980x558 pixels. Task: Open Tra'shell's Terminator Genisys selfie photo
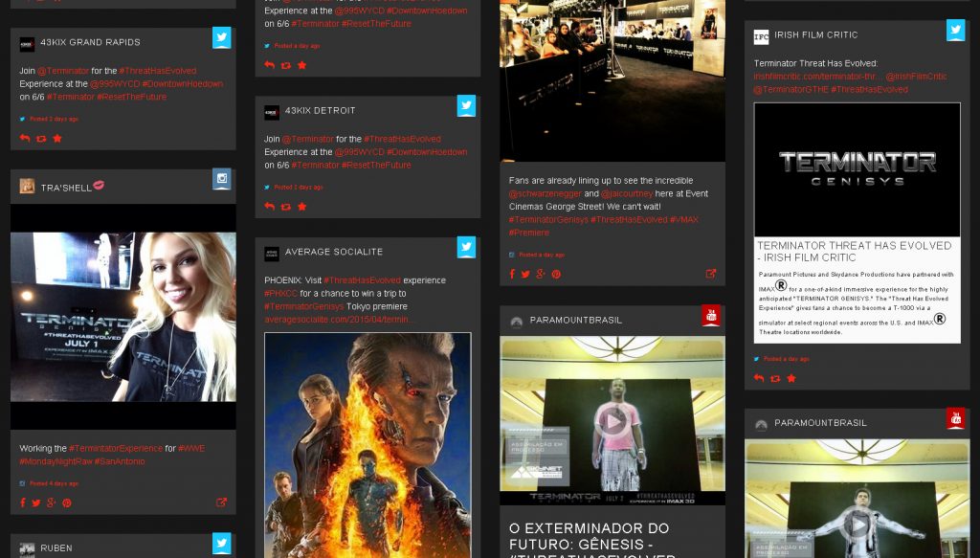tap(123, 317)
